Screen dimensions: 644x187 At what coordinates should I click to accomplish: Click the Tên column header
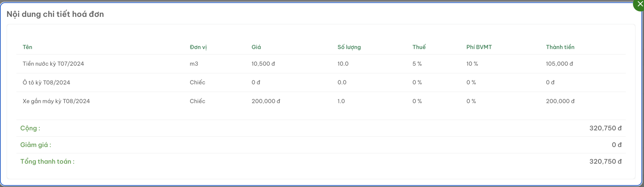[27, 47]
